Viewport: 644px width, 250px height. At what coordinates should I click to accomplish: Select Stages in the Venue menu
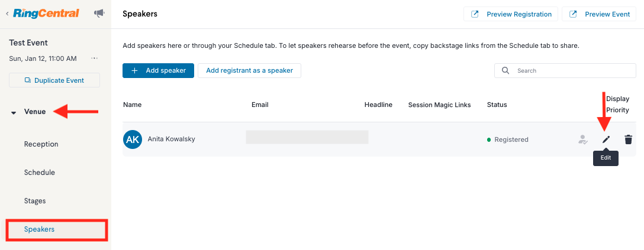[35, 201]
